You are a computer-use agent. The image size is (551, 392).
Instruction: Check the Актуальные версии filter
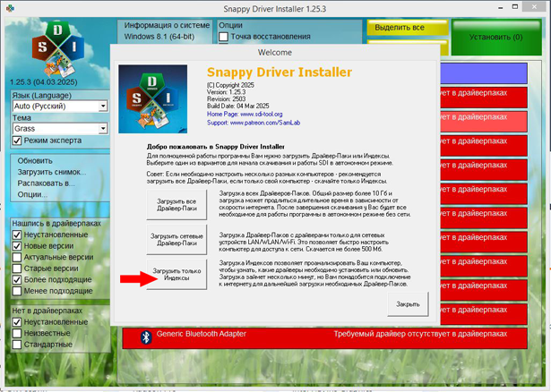tap(17, 257)
